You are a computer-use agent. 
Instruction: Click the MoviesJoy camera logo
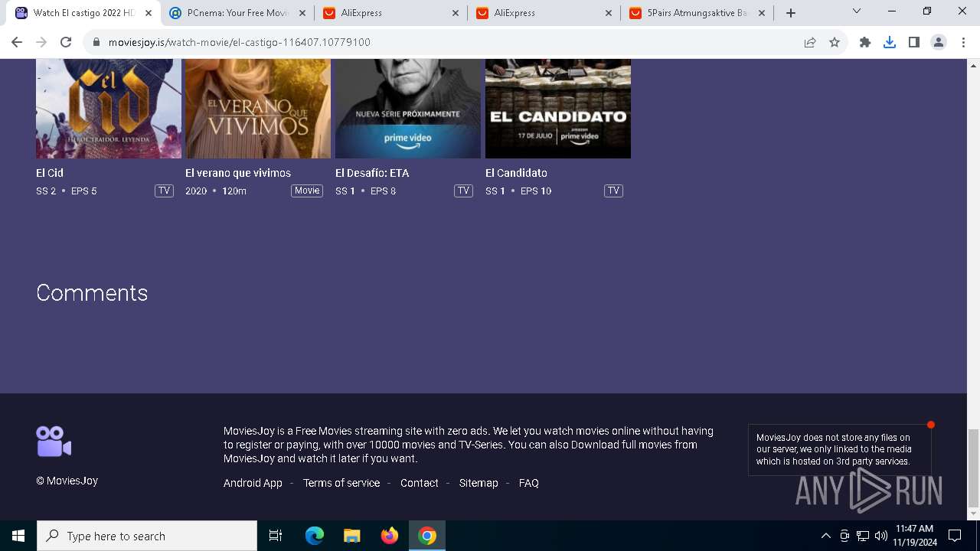pyautogui.click(x=54, y=442)
